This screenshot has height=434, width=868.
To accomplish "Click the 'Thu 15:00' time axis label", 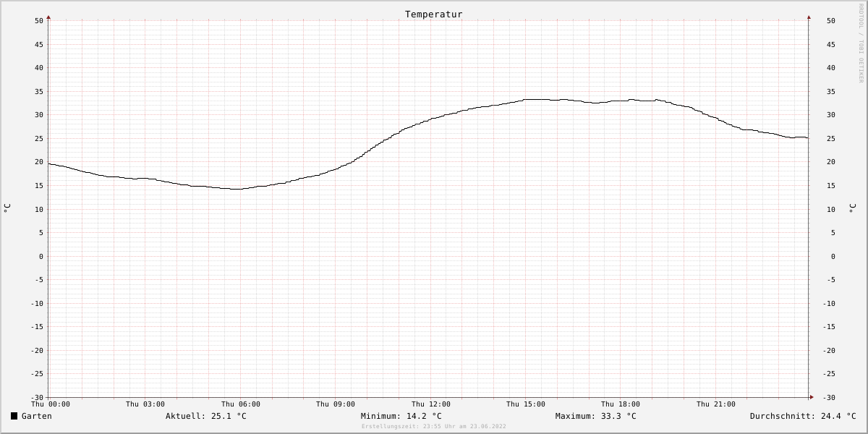I will point(526,404).
